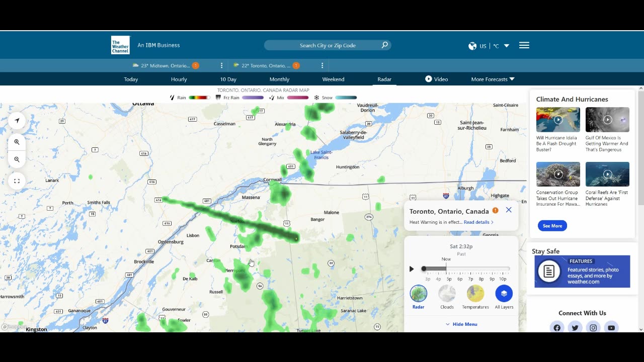Focus the Search City or Zip field
The width and height of the screenshot is (644, 362).
click(328, 45)
